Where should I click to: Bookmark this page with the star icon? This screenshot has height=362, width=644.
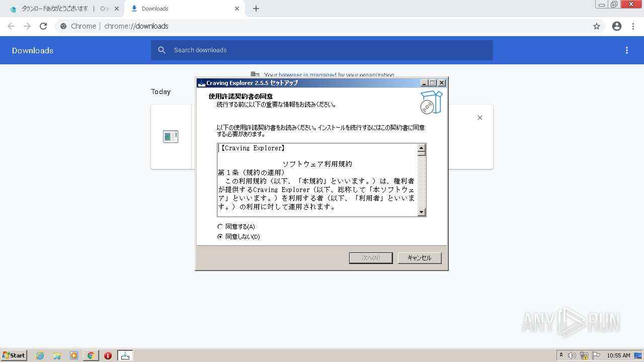[597, 26]
